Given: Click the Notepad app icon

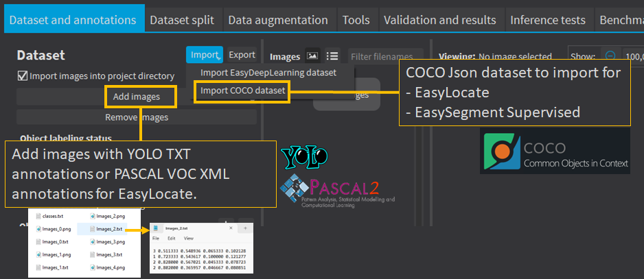Looking at the screenshot, I should point(157,228).
